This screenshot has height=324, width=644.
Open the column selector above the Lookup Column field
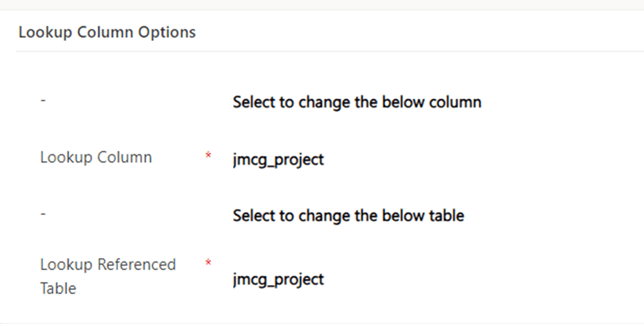pos(356,102)
